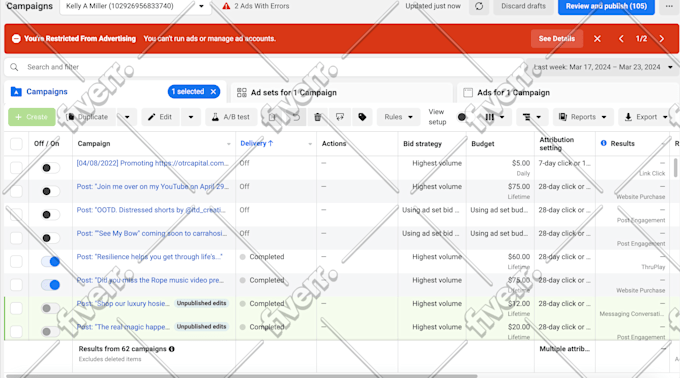This screenshot has height=378, width=680.
Task: Dismiss the restricted from advertising banner
Action: (597, 39)
